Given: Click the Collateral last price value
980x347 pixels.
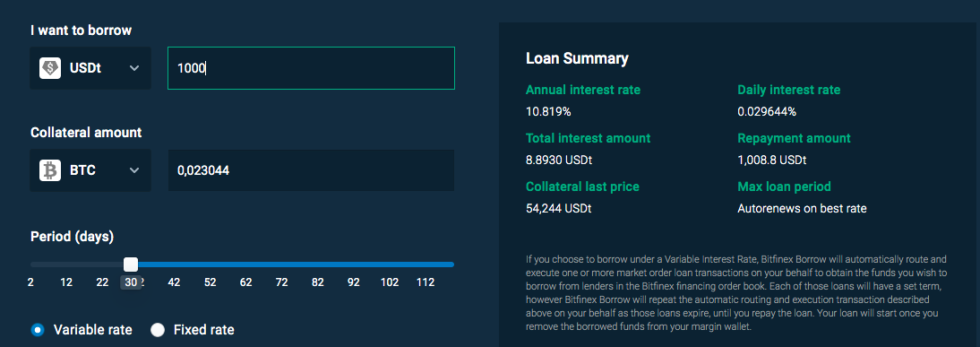Looking at the screenshot, I should [x=559, y=208].
